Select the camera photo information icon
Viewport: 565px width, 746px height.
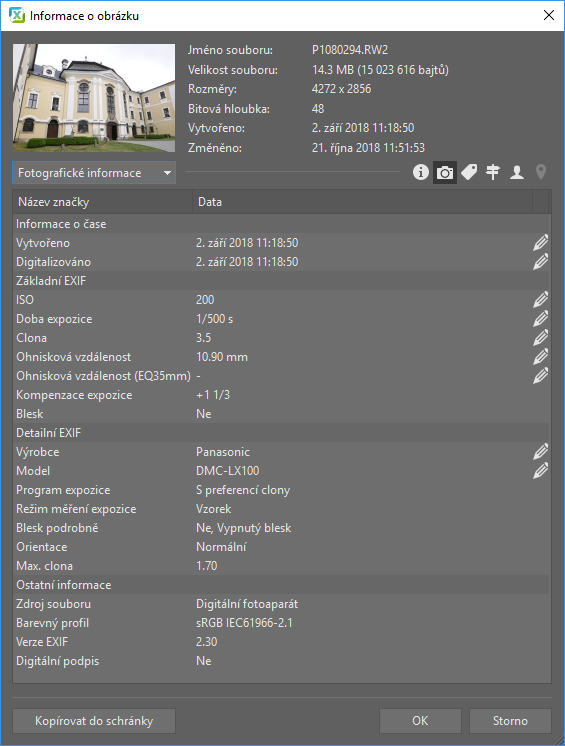coord(445,172)
